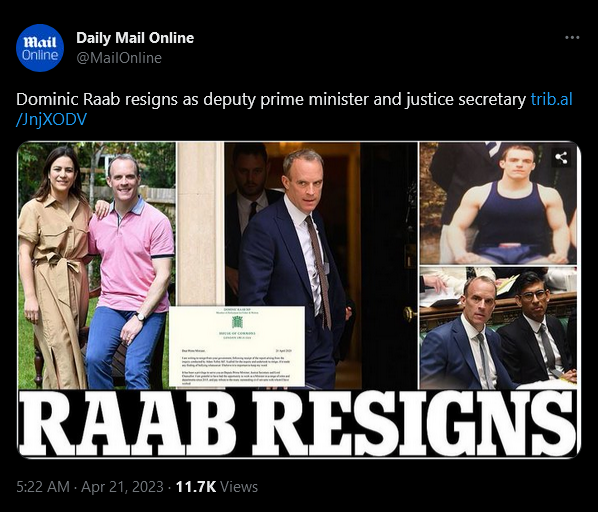This screenshot has height=512, width=598.
Task: Click the Apr 21, 2023 date
Action: tap(122, 487)
